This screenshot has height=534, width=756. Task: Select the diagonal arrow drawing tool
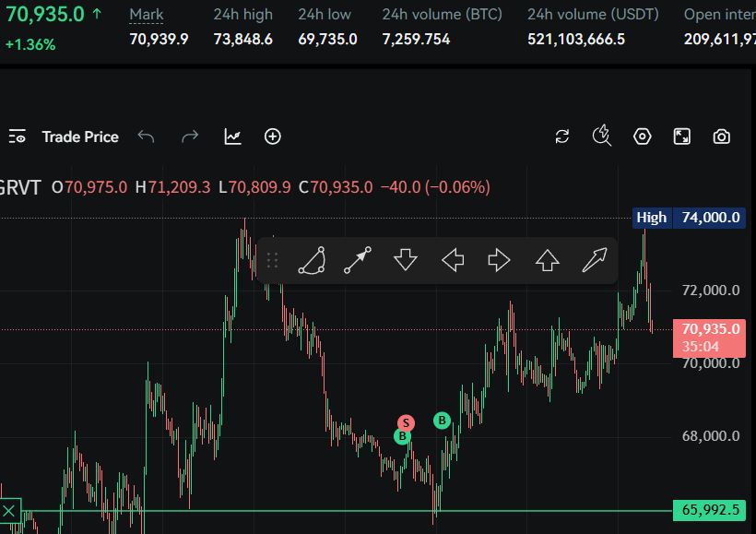point(595,260)
